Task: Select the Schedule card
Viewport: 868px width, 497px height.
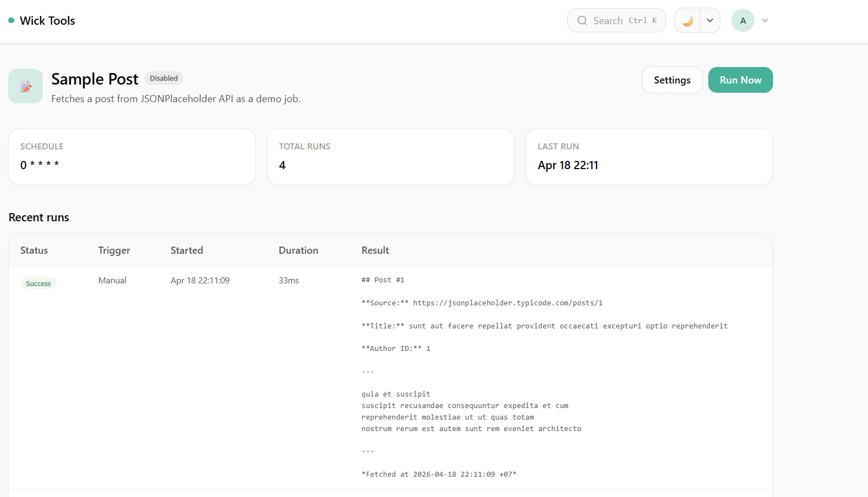Action: click(132, 157)
